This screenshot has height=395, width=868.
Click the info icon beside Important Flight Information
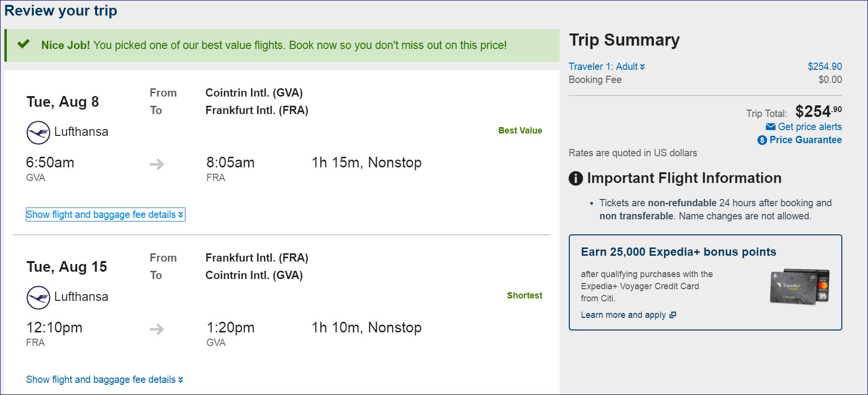pos(576,179)
